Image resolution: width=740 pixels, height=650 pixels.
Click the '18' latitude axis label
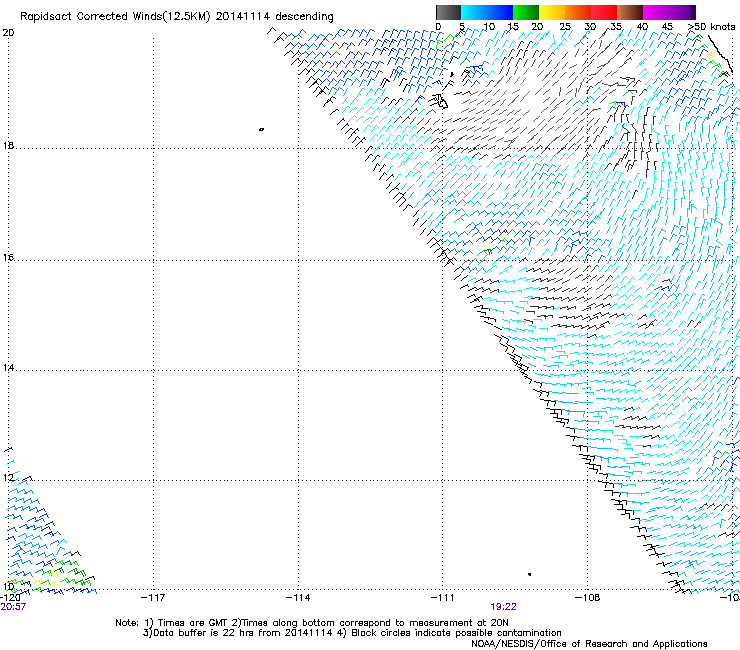(8, 145)
